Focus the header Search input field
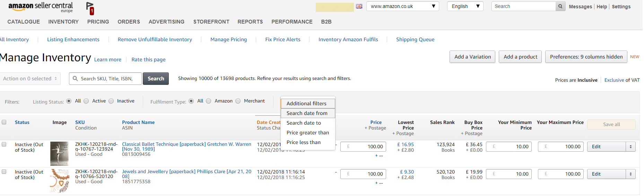This screenshot has height=196, width=644. [523, 6]
